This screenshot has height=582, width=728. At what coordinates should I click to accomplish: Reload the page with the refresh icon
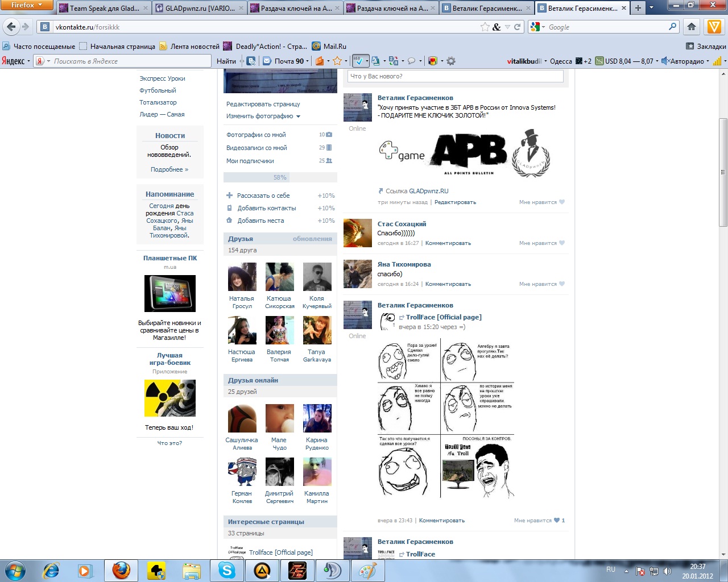point(518,27)
